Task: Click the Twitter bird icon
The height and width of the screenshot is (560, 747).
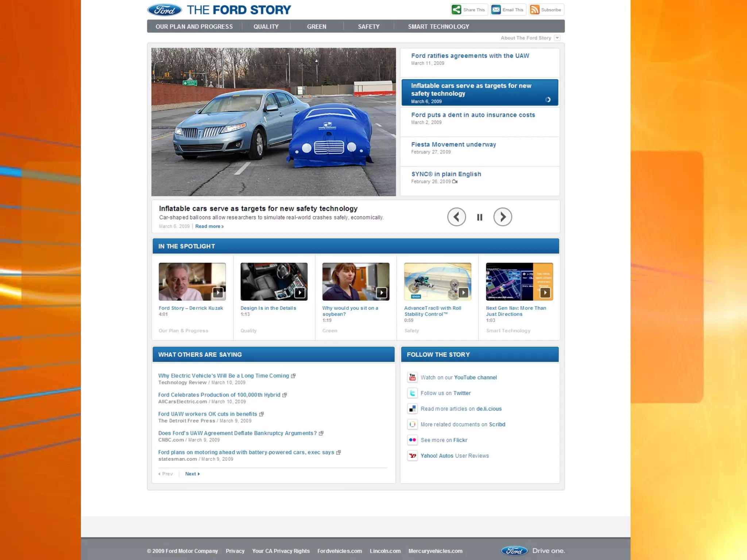Action: point(412,393)
